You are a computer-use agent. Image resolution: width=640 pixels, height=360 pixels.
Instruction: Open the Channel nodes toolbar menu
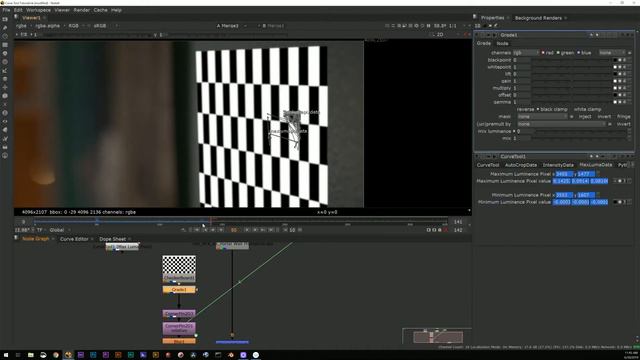(5, 45)
